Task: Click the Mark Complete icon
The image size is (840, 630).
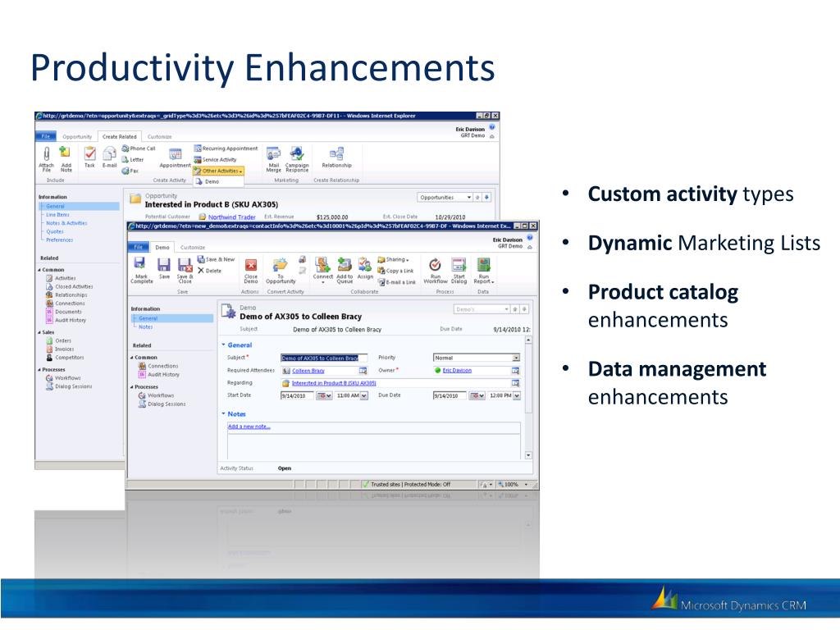Action: 141,270
